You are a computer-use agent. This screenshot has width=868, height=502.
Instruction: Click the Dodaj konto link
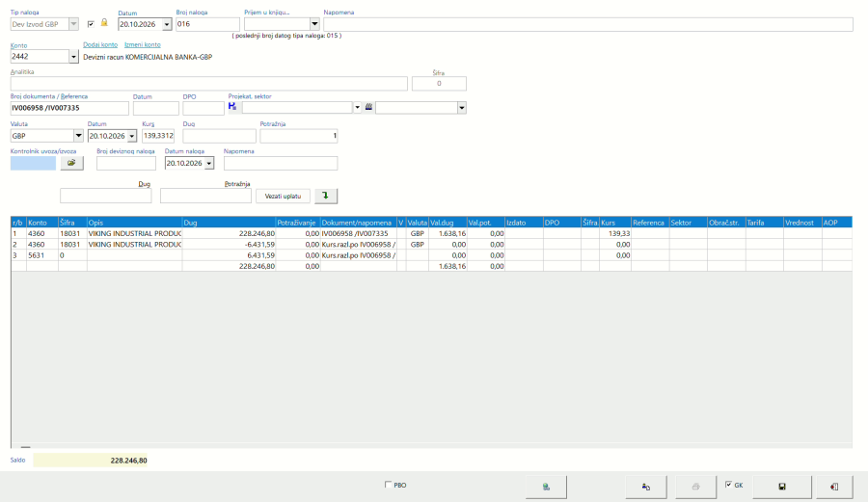[x=100, y=44]
